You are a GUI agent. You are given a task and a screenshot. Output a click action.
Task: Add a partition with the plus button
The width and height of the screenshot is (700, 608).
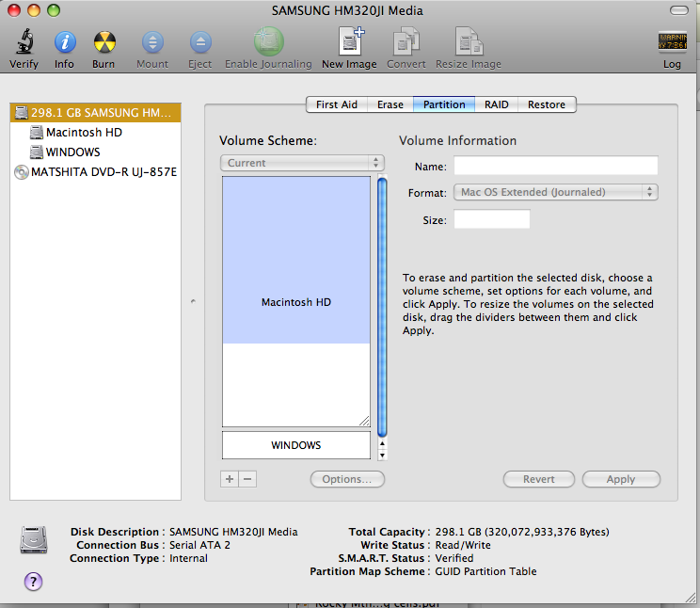[x=230, y=479]
